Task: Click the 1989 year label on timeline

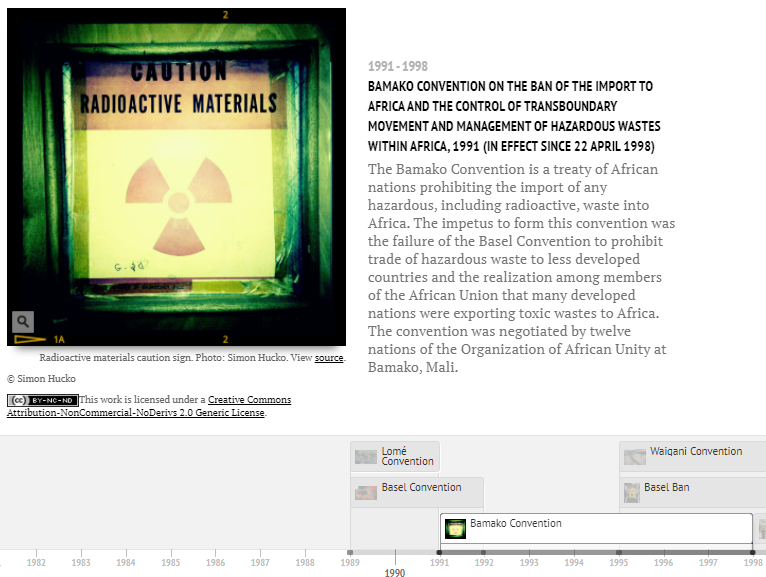Action: [x=350, y=562]
